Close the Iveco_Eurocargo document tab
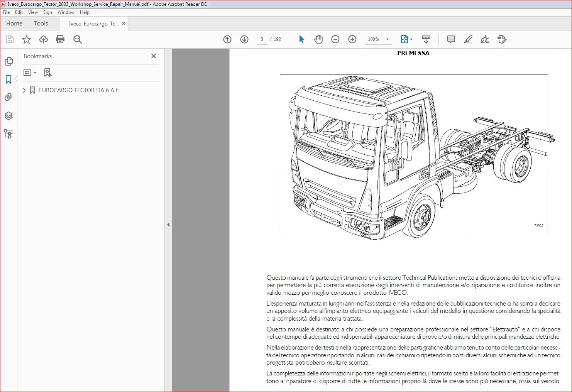 click(x=124, y=24)
